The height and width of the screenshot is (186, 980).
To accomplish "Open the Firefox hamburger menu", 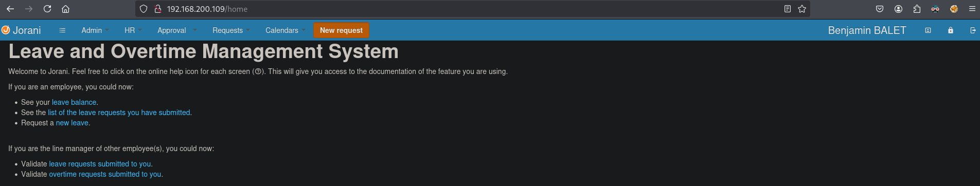I will [972, 9].
